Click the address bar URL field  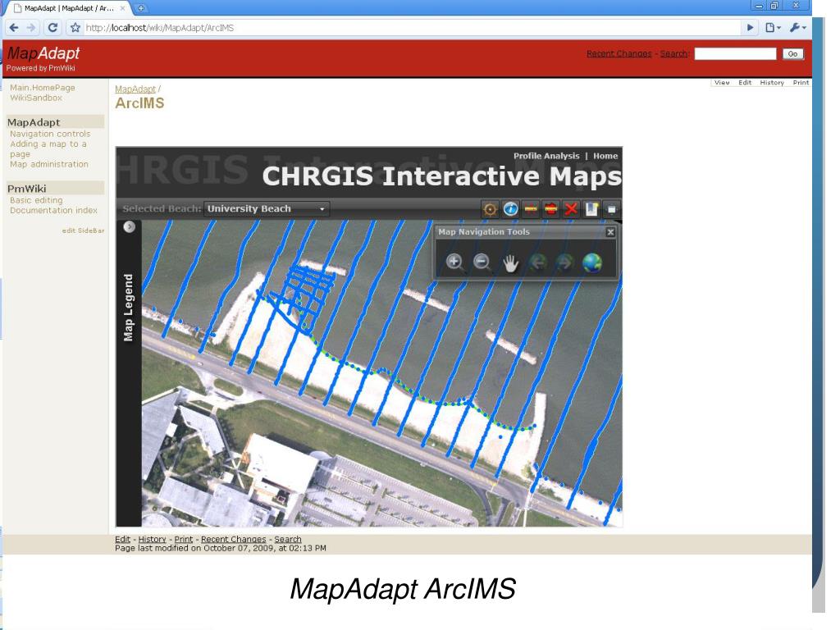413,28
